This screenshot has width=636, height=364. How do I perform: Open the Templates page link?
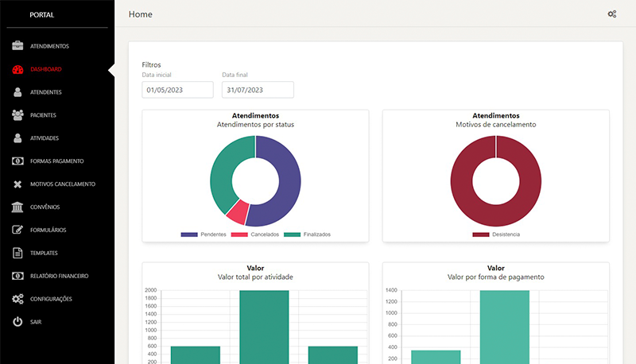click(44, 253)
